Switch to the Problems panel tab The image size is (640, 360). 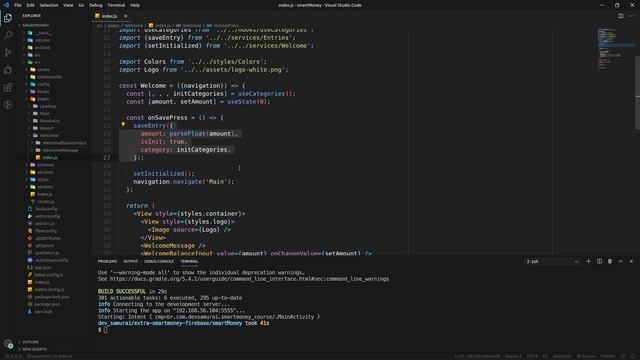pos(107,261)
